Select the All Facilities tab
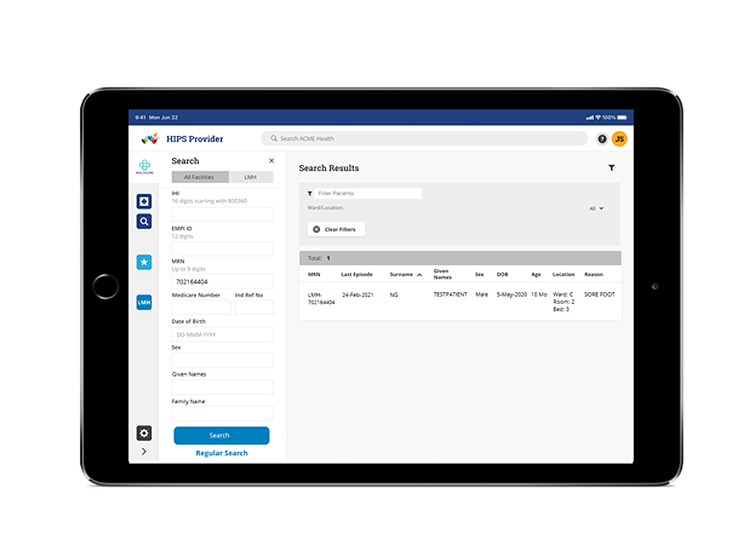 (199, 176)
